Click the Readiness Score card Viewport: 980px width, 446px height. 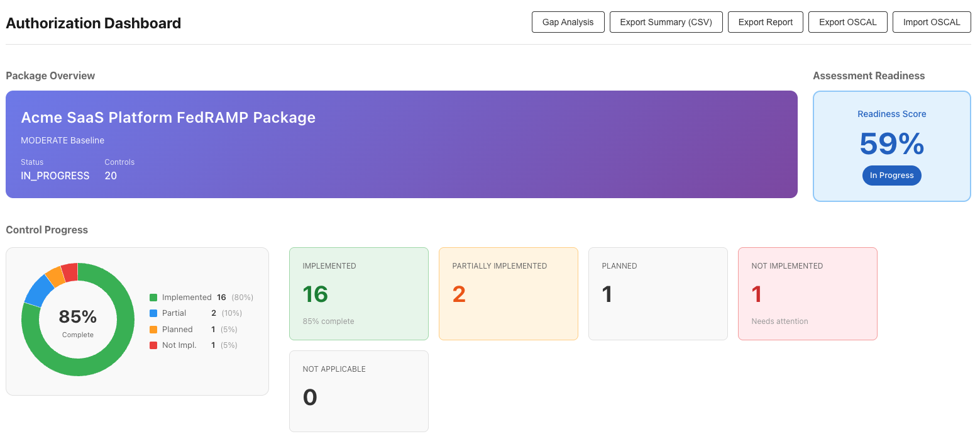891,146
